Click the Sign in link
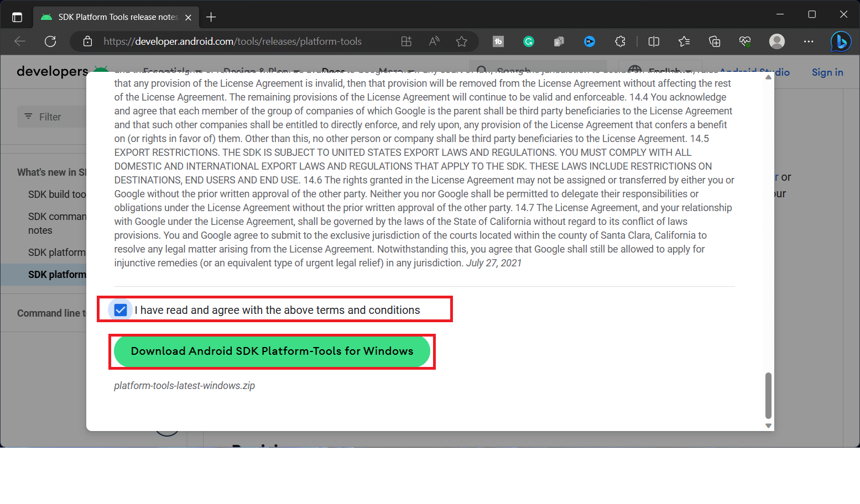The image size is (860, 504). coord(827,72)
